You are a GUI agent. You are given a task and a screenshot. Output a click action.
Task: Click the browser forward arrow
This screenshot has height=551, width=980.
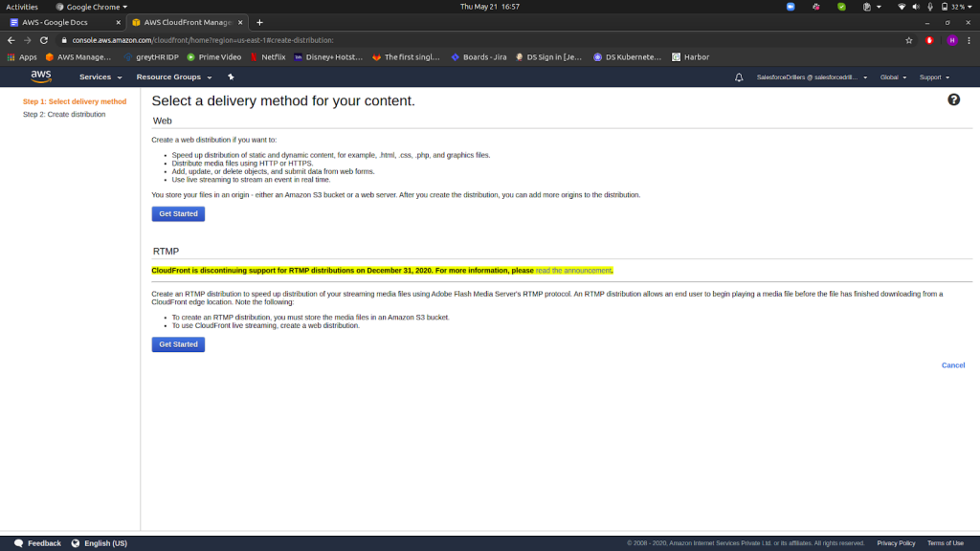(x=28, y=40)
